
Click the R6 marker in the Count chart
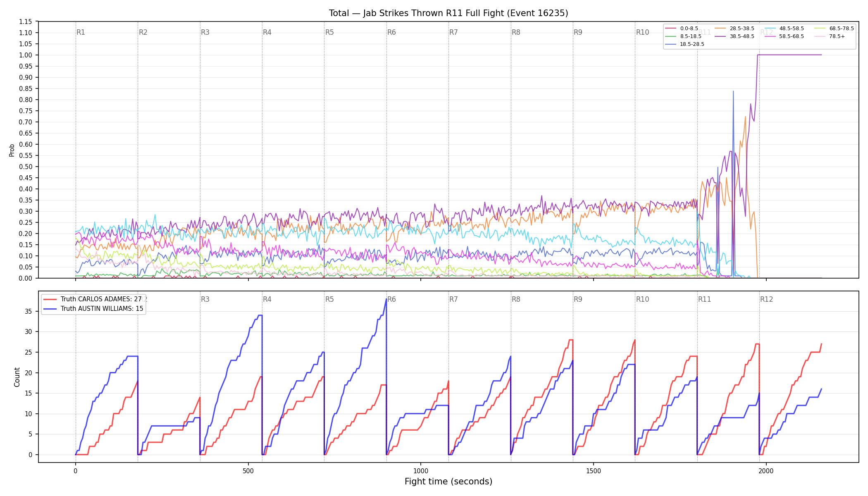pos(391,299)
